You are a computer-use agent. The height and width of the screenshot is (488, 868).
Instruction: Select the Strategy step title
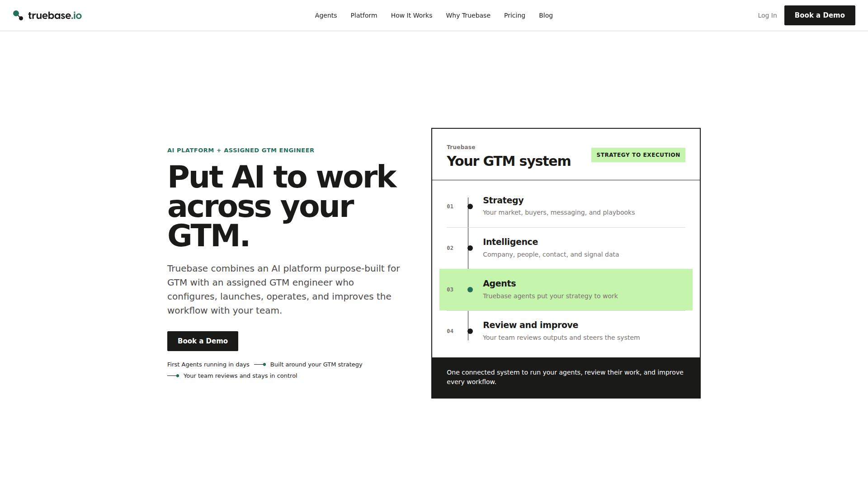[503, 200]
